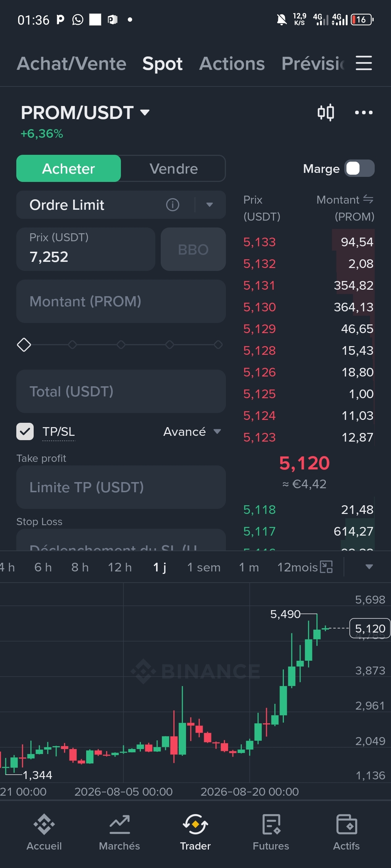
Task: Toggle the Marge switch
Action: coord(359,168)
